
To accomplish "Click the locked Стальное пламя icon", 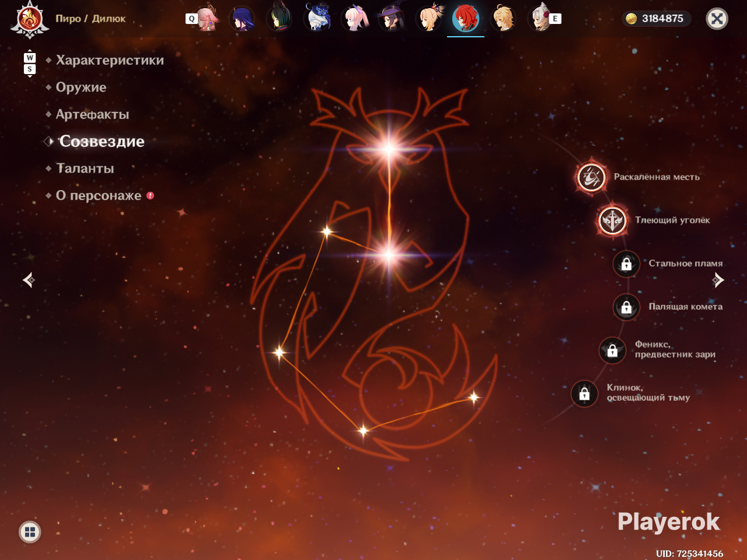I will (626, 264).
